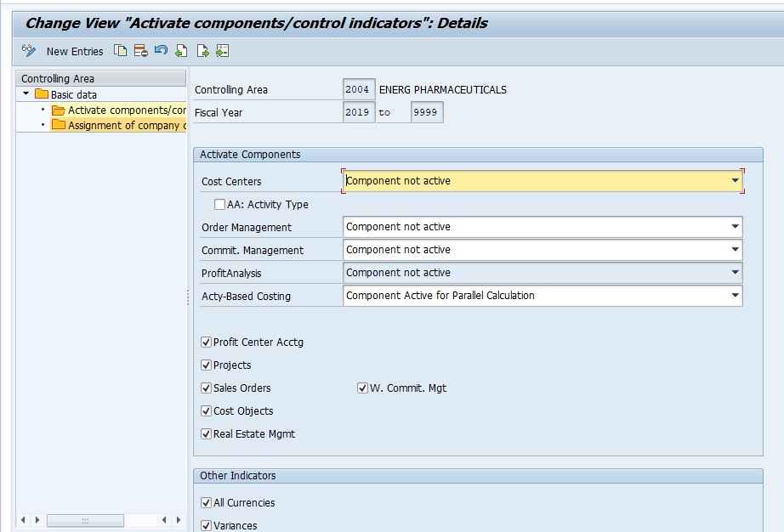784x532 pixels.
Task: Uncheck the Sales Orders checkbox
Action: pos(206,388)
